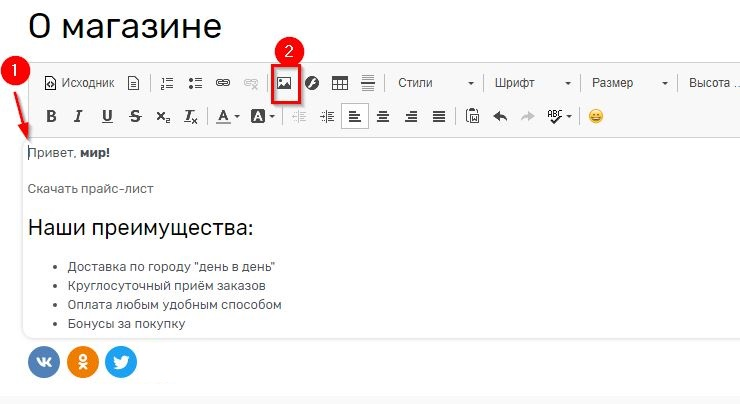The image size is (740, 404).
Task: Open the Шрифт font dropdown
Action: (531, 83)
